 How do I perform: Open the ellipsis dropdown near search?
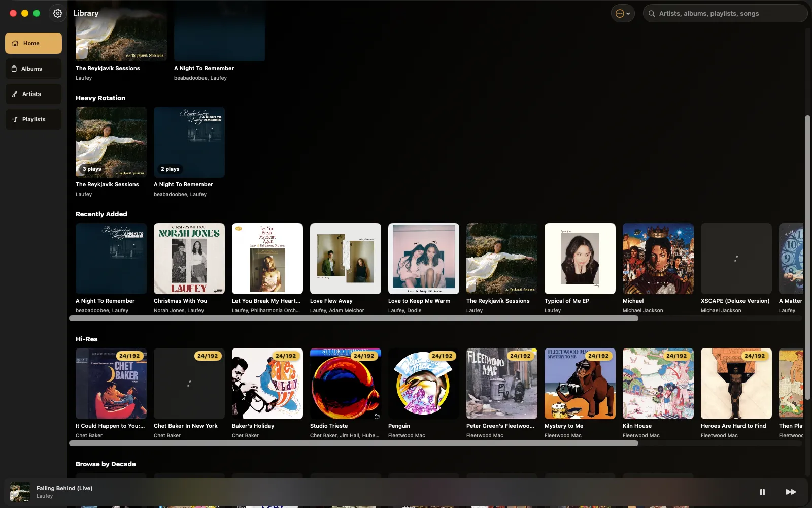point(623,14)
